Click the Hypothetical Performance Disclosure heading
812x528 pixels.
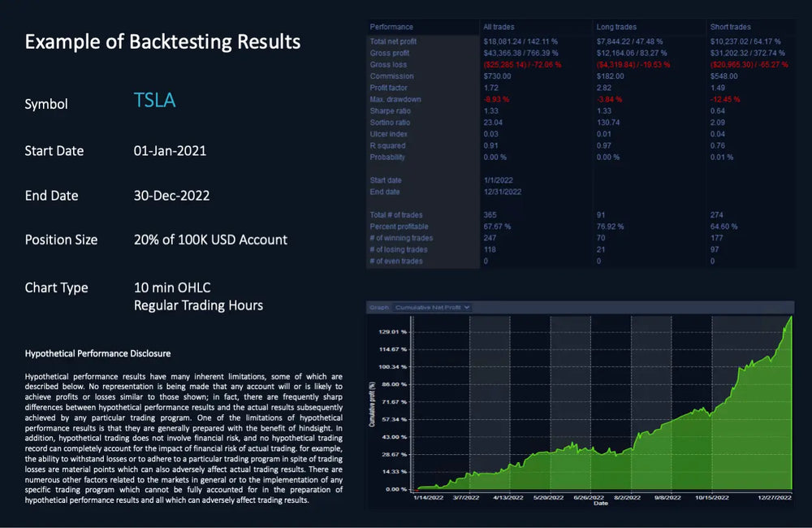97,354
